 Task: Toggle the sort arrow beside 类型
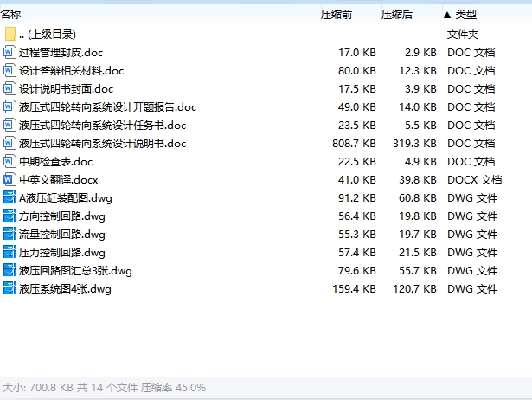[x=447, y=15]
